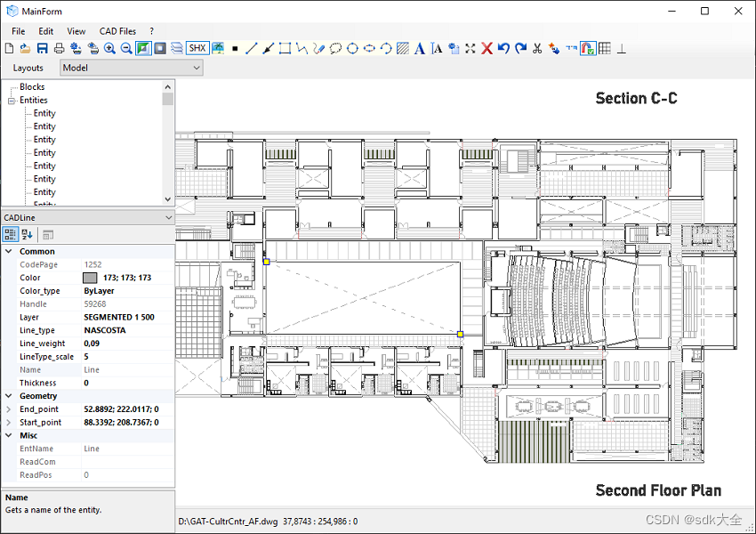
Task: Open the View menu
Action: coord(76,31)
